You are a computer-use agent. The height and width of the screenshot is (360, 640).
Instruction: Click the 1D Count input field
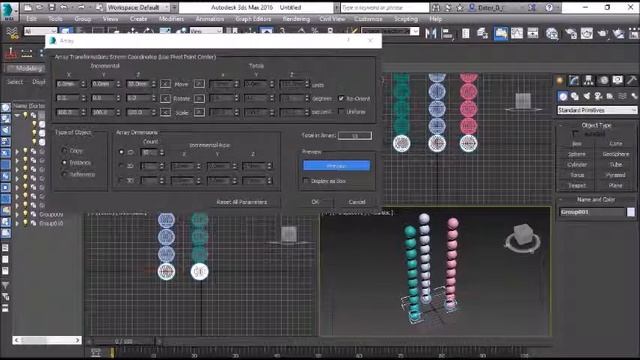[149, 152]
